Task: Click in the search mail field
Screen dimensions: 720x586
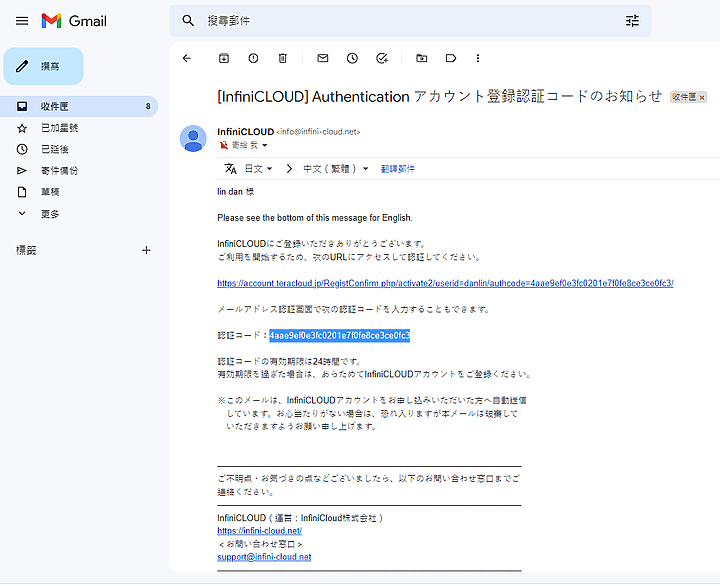Action: pos(410,21)
